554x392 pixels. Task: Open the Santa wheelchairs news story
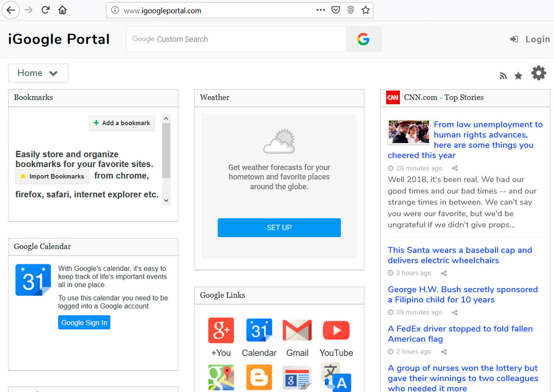point(460,255)
